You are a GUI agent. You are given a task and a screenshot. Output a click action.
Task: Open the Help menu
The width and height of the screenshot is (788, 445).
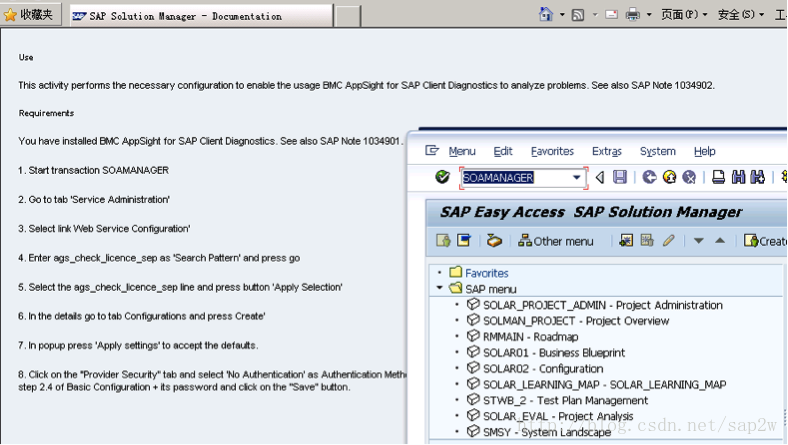(x=705, y=151)
